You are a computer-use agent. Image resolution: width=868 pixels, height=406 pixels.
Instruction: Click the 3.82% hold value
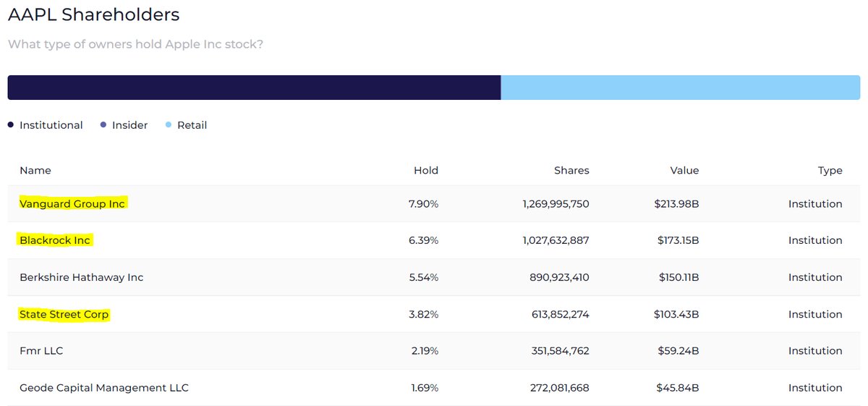click(x=423, y=314)
